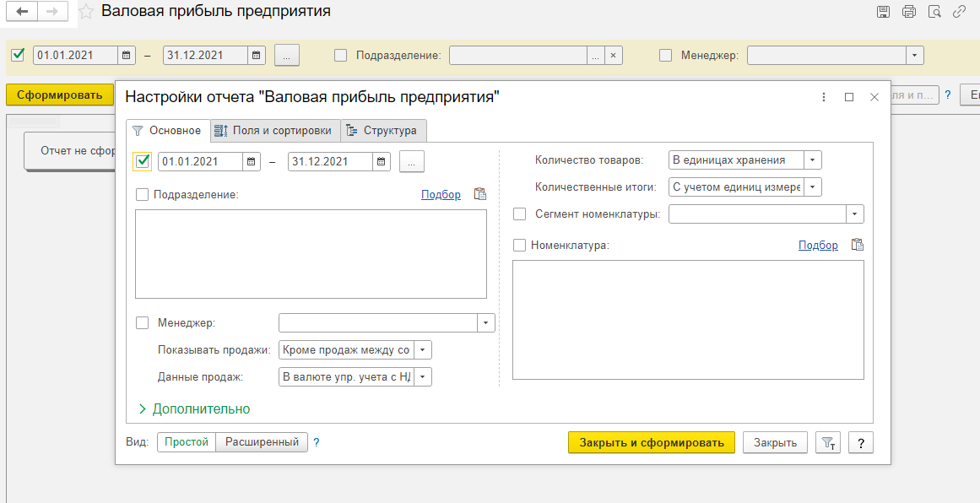Click the save report icon in header
The image size is (980, 503).
click(x=883, y=12)
